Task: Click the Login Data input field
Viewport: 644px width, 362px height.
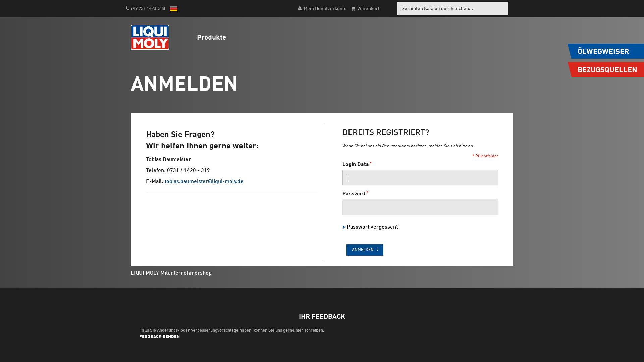Action: click(x=420, y=178)
